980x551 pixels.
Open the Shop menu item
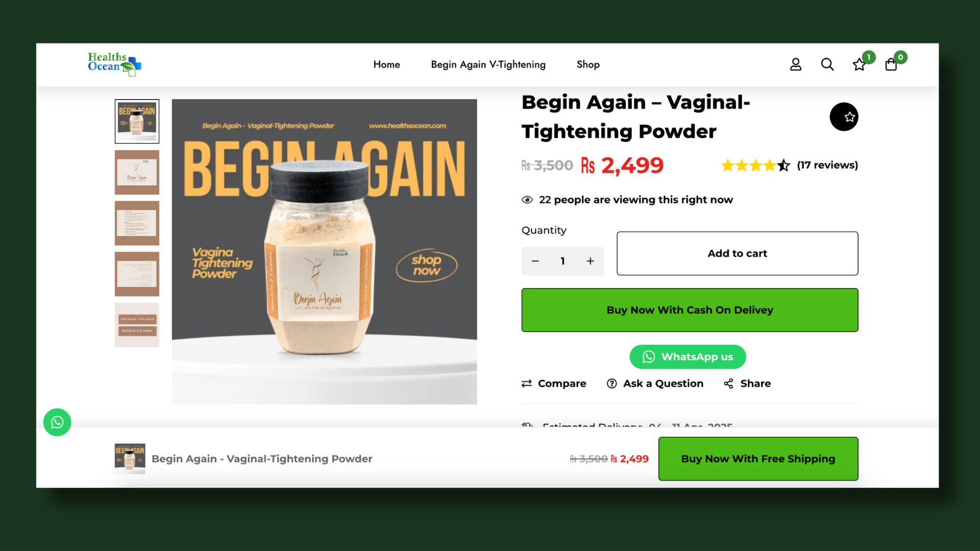tap(588, 65)
